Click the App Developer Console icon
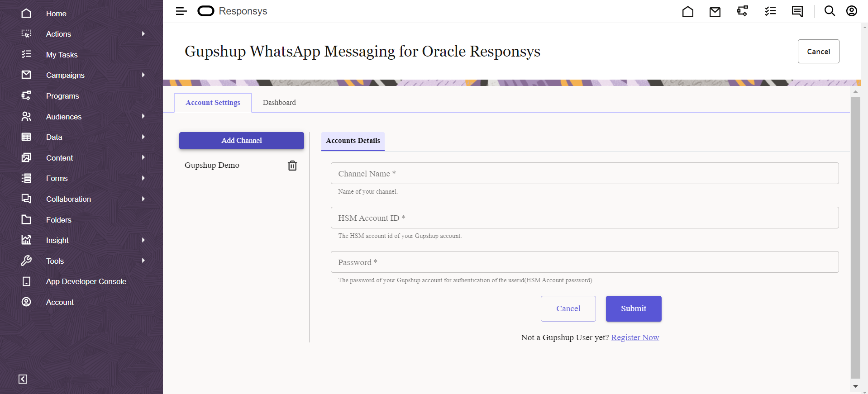This screenshot has height=394, width=868. (26, 281)
